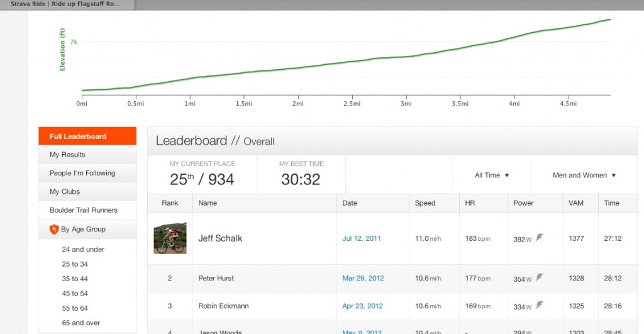644x334 pixels.
Task: Expand the By Age Group section
Action: [x=83, y=230]
